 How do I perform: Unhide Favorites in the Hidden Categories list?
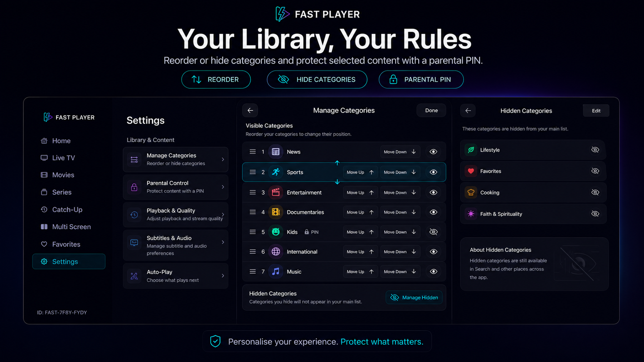595,171
